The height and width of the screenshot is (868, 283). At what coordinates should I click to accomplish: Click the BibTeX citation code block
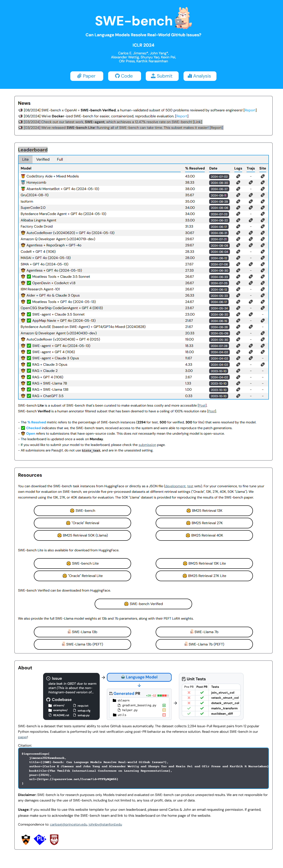tap(143, 768)
